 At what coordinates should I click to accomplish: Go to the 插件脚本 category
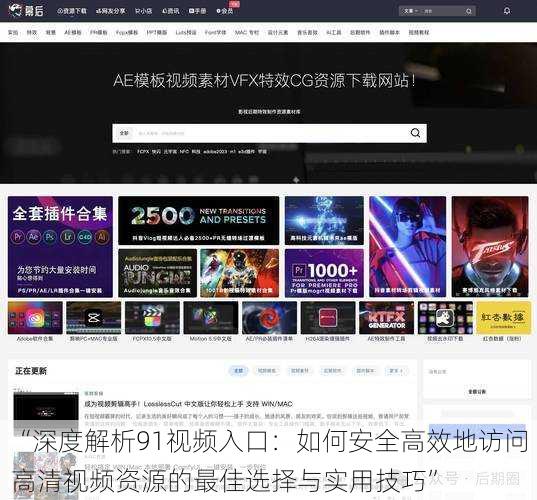pyautogui.click(x=389, y=33)
